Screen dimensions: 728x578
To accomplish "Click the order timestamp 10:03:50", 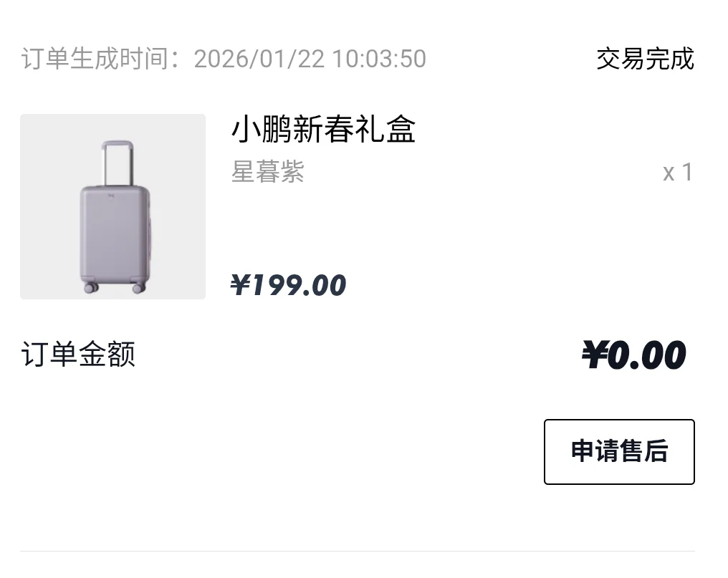I will [379, 59].
